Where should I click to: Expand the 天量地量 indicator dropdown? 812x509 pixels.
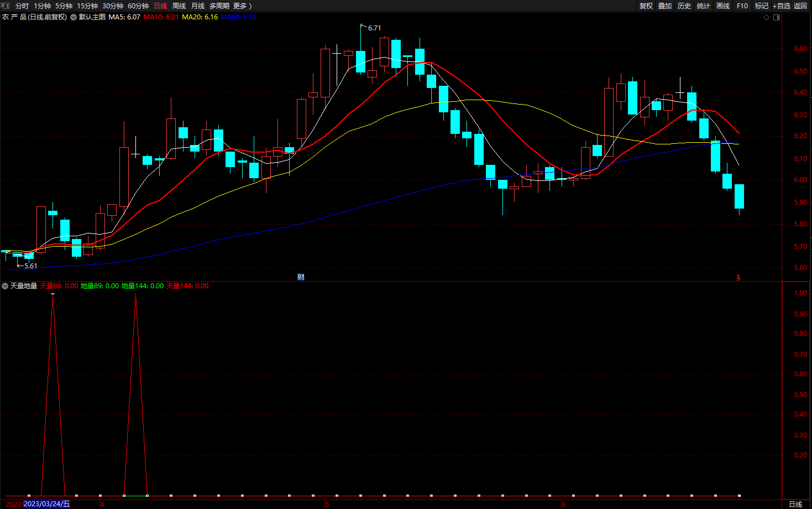click(5, 286)
